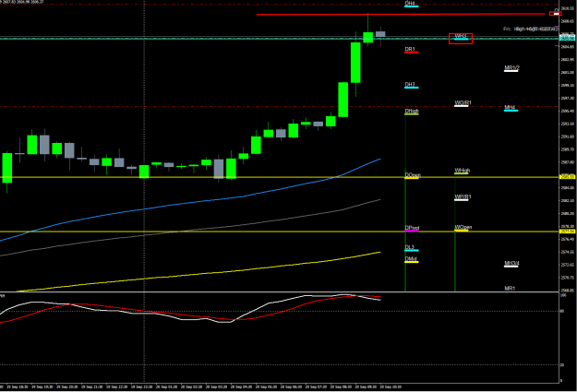Viewport: 577px width, 392px height.
Task: Click the cyan current-price tag on price axis
Action: click(x=567, y=38)
